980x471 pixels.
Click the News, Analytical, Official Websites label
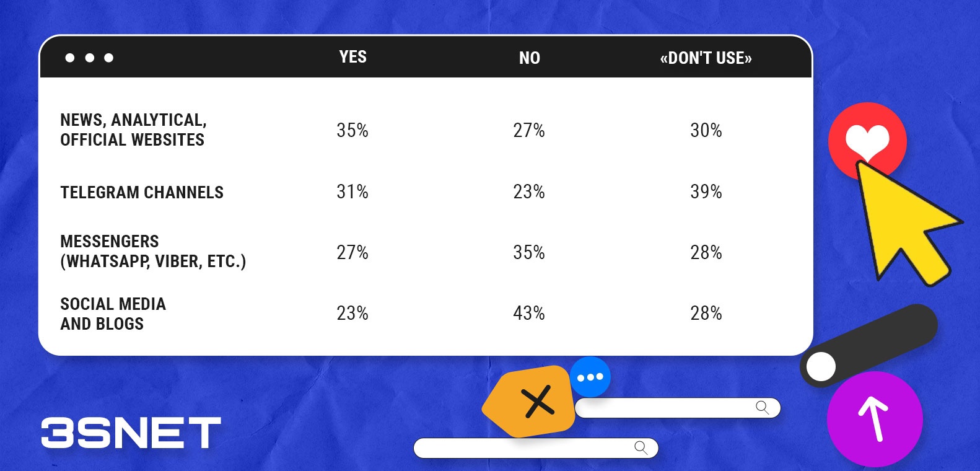coord(133,130)
